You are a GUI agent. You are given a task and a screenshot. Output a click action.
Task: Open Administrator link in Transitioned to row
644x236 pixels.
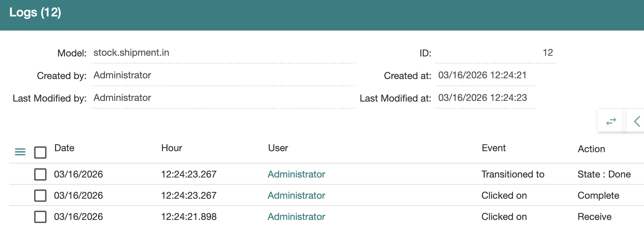(296, 174)
